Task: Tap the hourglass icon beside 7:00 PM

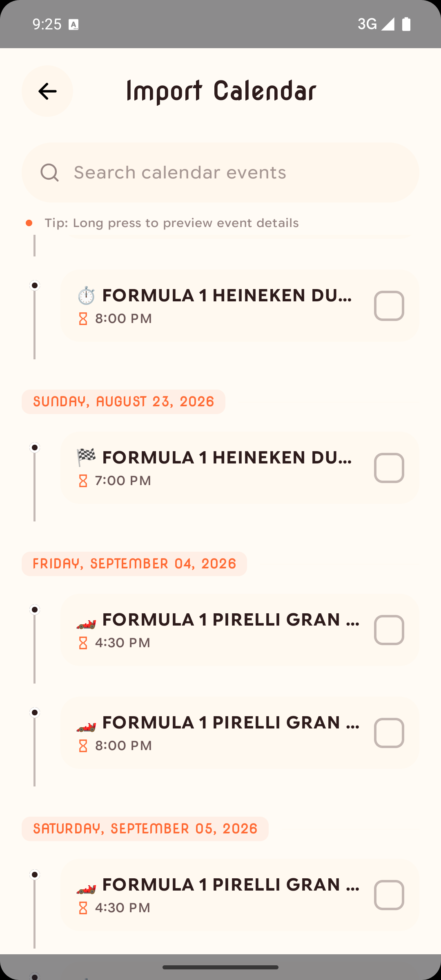Action: coord(83,481)
